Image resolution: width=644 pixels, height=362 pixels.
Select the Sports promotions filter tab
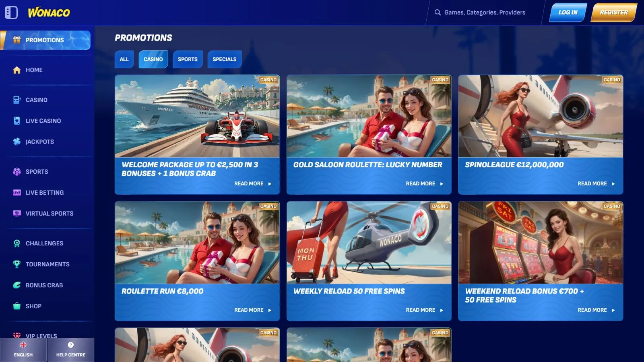[x=188, y=59]
